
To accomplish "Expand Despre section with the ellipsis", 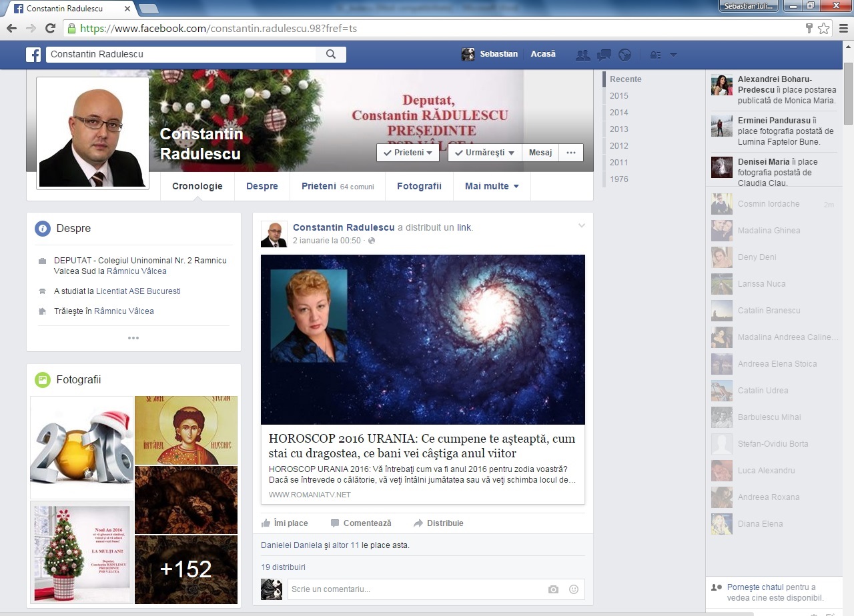I will (133, 338).
